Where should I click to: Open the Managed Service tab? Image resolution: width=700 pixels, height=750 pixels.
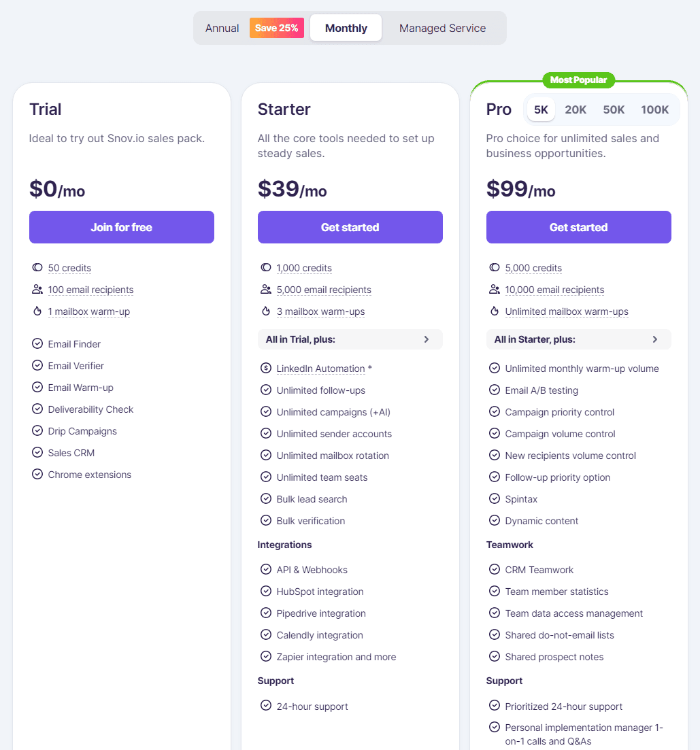[x=442, y=28]
